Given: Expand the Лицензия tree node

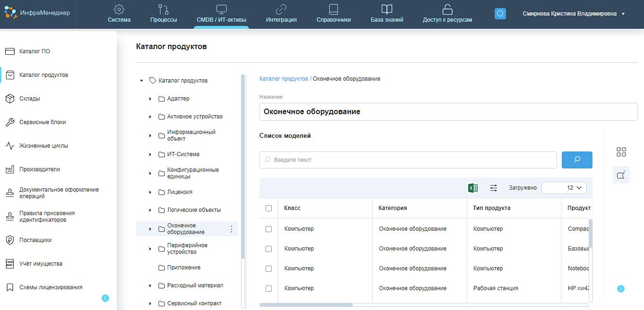Looking at the screenshot, I should (150, 192).
